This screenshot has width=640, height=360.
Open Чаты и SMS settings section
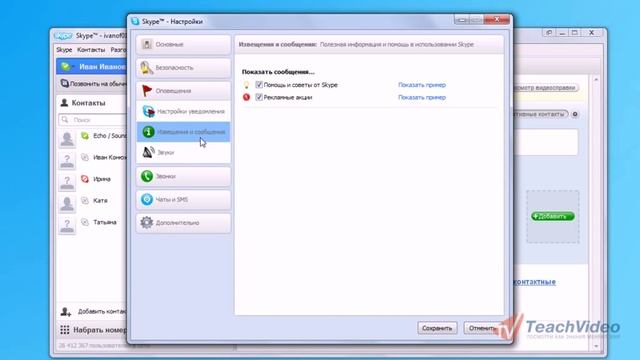point(183,200)
